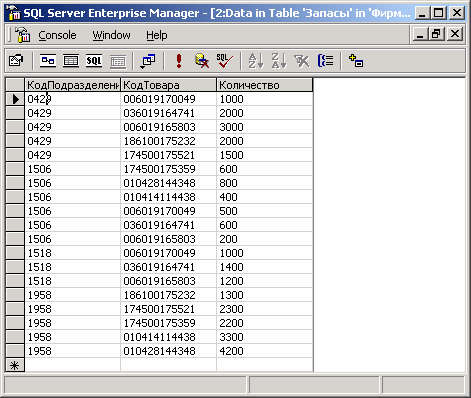471x398 pixels.
Task: Click the Use Group By icon
Action: coord(325,61)
